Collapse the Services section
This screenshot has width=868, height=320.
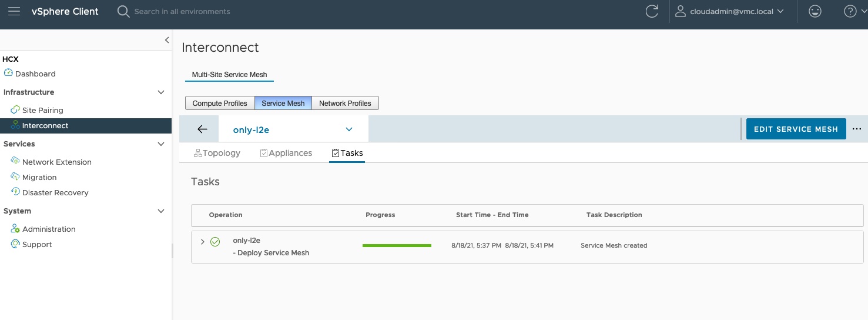tap(161, 144)
